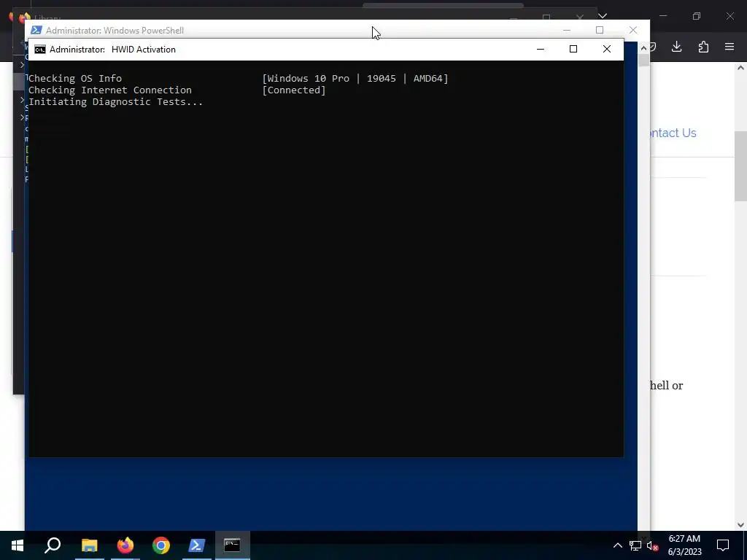Close the Windows PowerShell window

pos(632,30)
